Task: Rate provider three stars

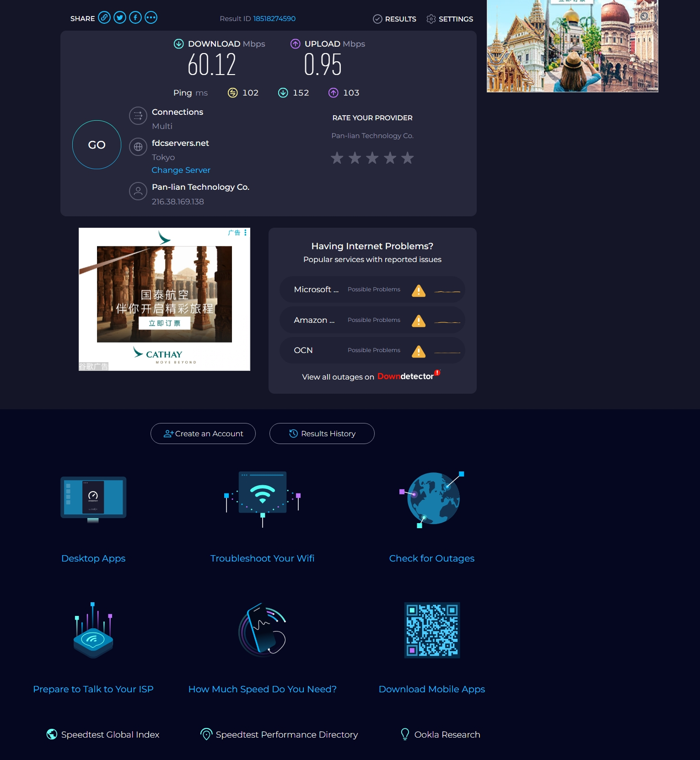Action: pyautogui.click(x=372, y=158)
